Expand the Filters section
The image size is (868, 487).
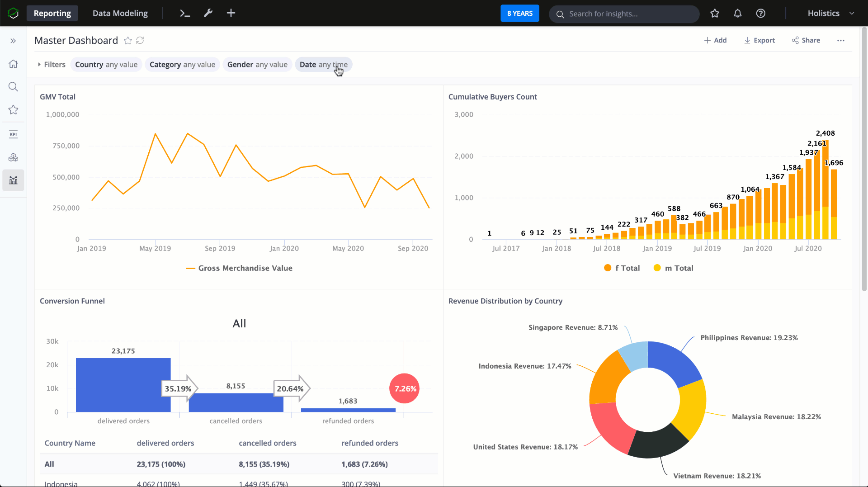click(x=52, y=65)
